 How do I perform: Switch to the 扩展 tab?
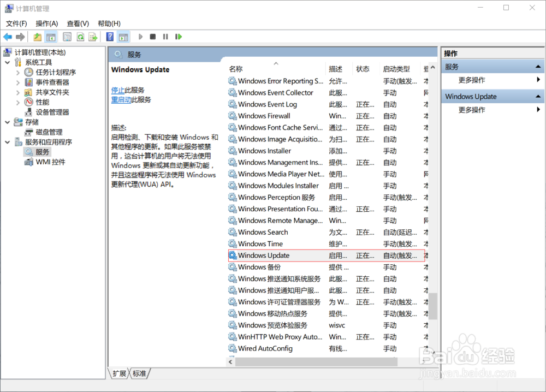pos(119,373)
